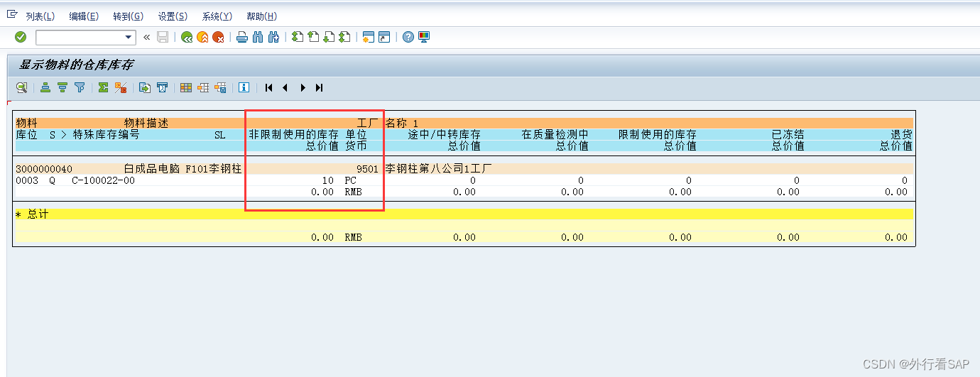This screenshot has height=377, width=980.
Task: Go back with the green Back icon
Action: click(x=187, y=37)
